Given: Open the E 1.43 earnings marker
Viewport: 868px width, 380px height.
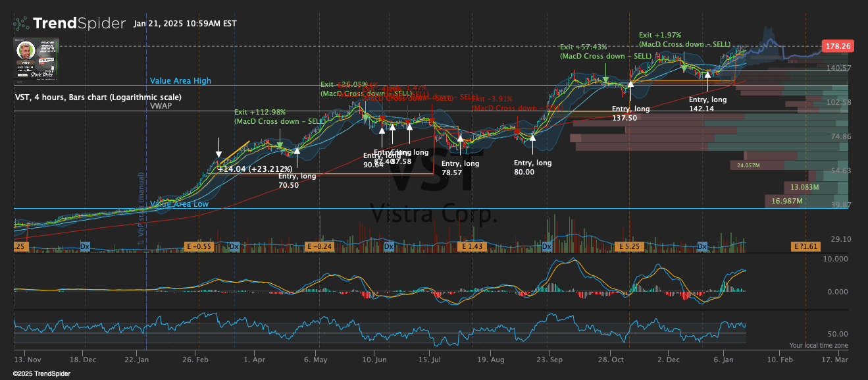Looking at the screenshot, I should 472,246.
